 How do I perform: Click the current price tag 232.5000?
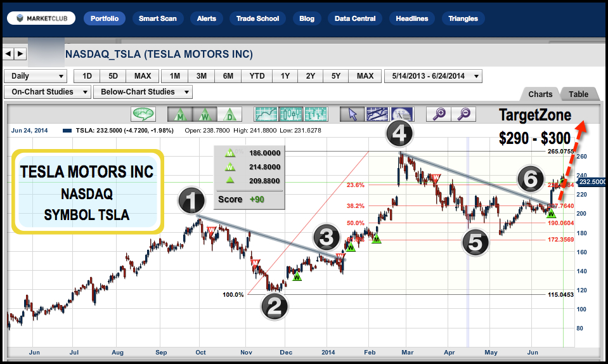pos(592,182)
